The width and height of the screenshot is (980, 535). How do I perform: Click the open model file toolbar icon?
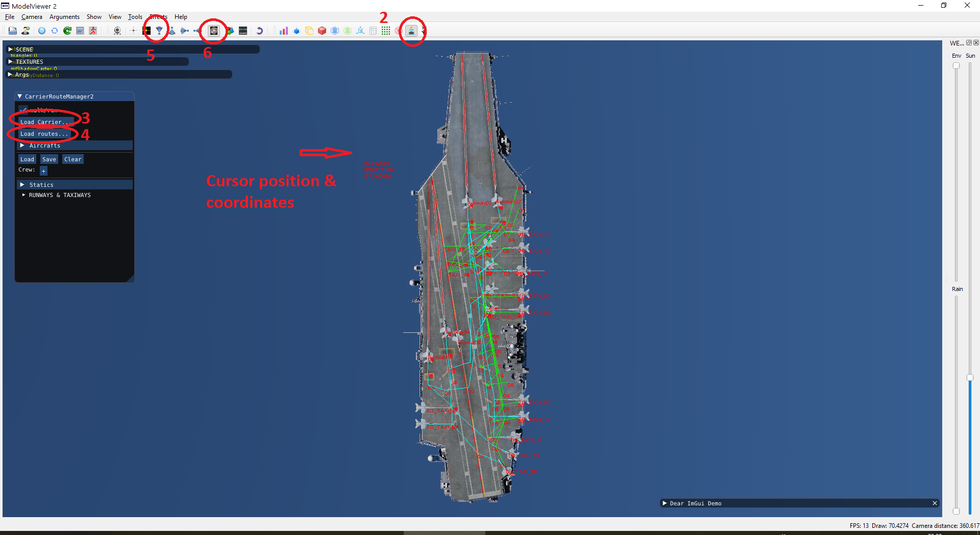pos(12,31)
